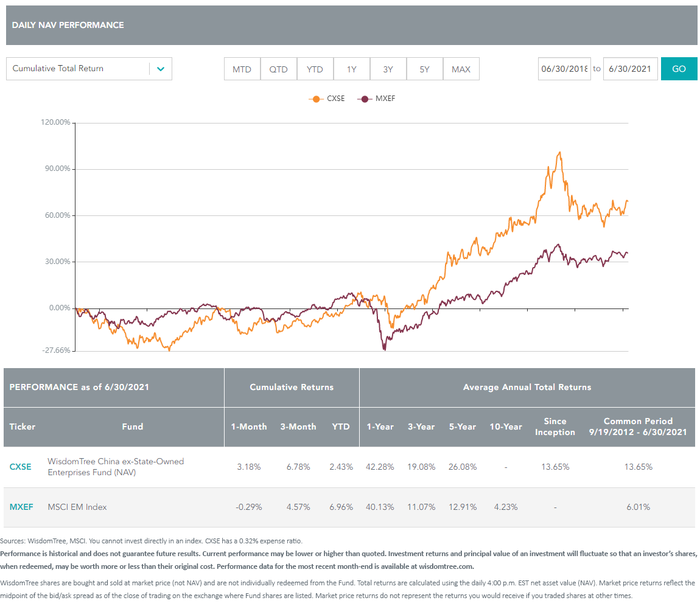The image size is (700, 606).
Task: Edit the end date field 6/30/2021
Action: (x=630, y=69)
